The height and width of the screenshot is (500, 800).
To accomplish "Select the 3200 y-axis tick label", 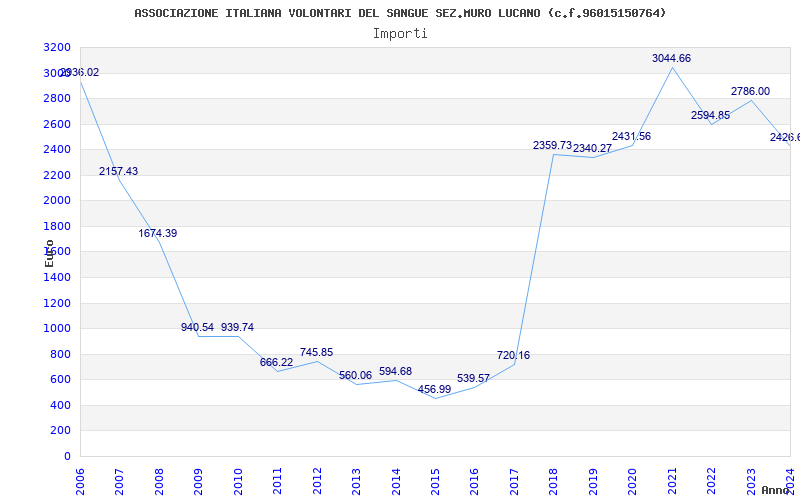I will tap(57, 47).
